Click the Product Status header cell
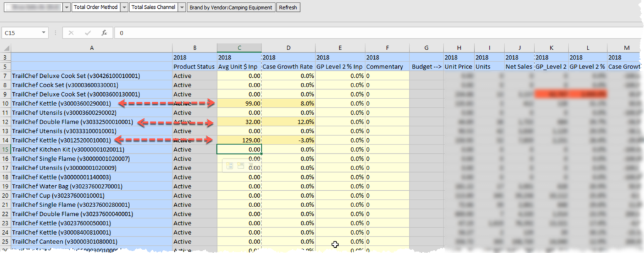 click(195, 67)
